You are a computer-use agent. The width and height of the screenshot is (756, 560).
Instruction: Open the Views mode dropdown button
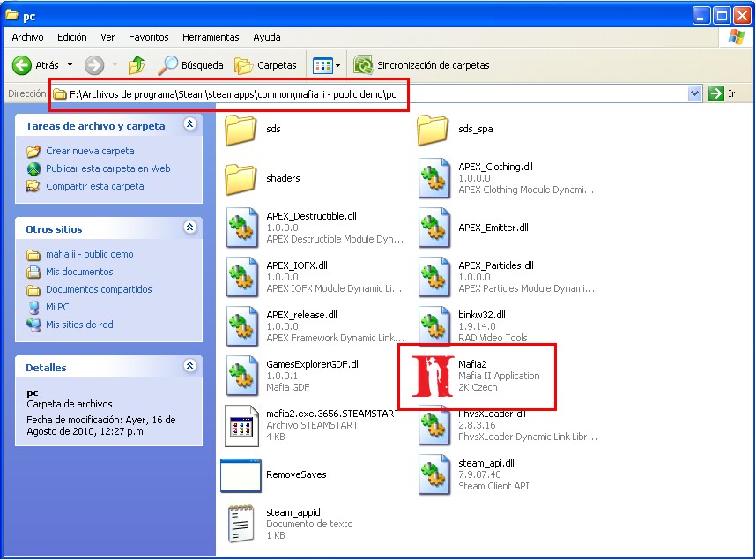326,65
